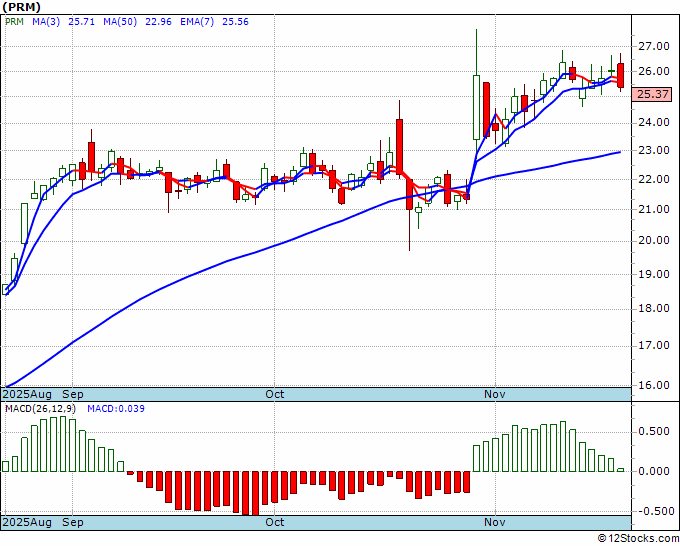The width and height of the screenshot is (680, 546).
Task: Click the 2025Aug label on price chart axis
Action: [27, 394]
